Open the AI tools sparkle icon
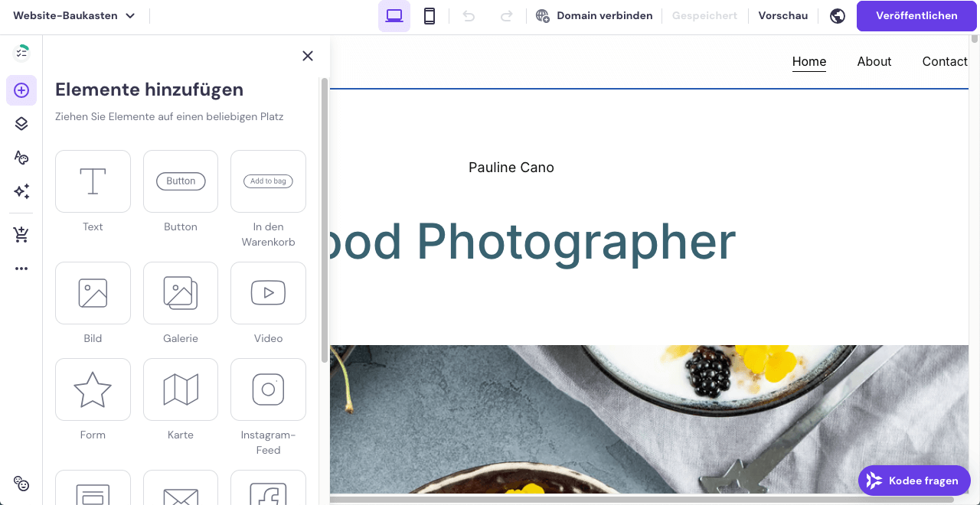This screenshot has width=980, height=505. (x=21, y=191)
